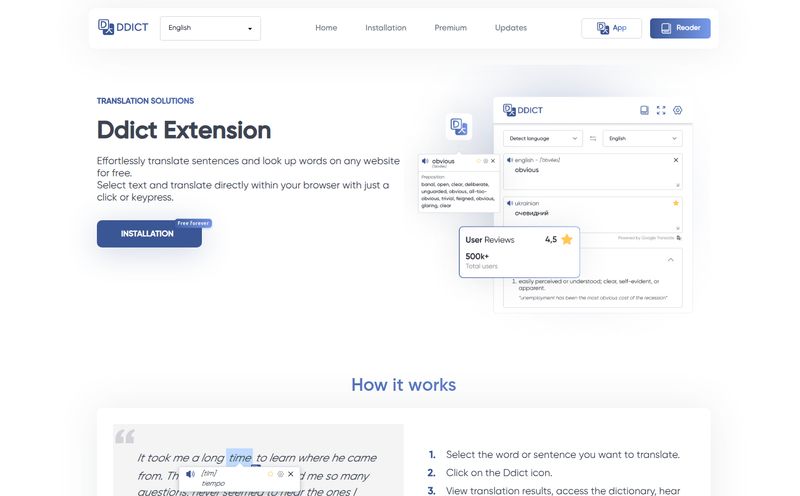The image size is (800, 496).
Task: Open the English language dropdown in header
Action: tap(210, 28)
